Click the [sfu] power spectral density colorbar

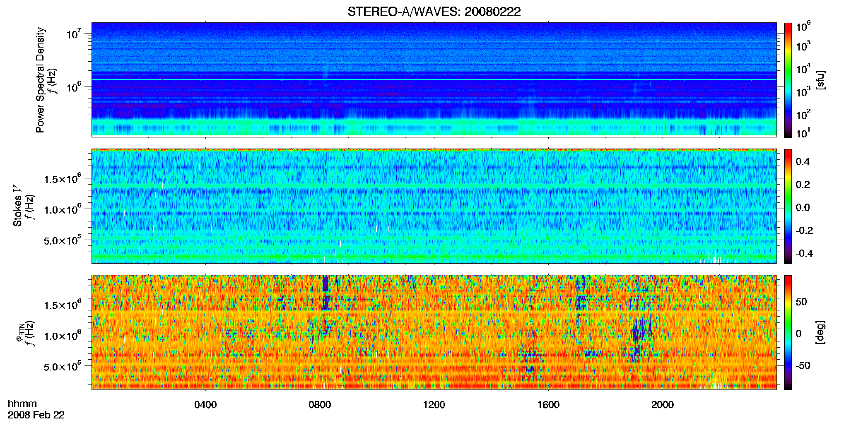click(x=788, y=80)
